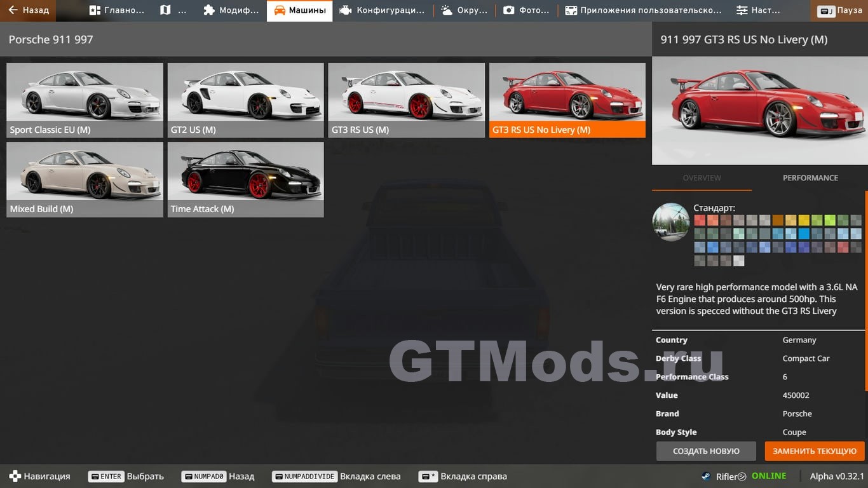
Task: Click the ENTER Выбрать hint
Action: [x=125, y=476]
